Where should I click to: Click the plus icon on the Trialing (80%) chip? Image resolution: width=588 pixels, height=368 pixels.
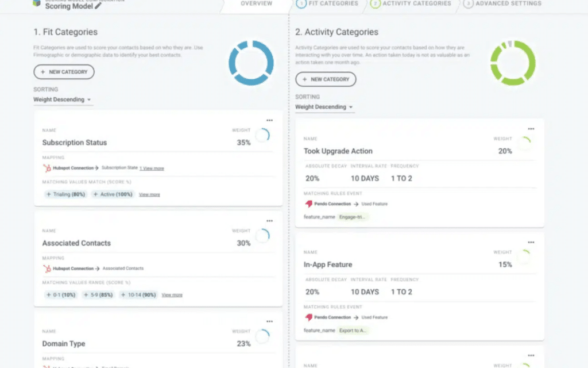48,194
